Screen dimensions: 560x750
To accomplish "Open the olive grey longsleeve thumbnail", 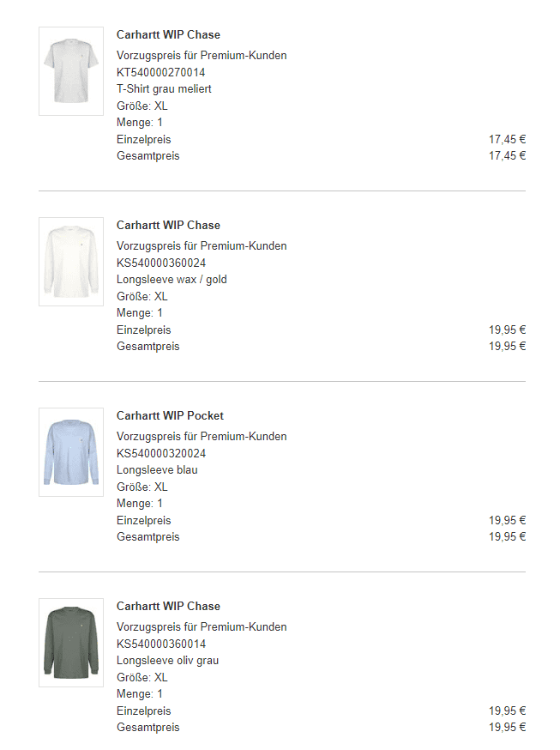I will pos(71,643).
